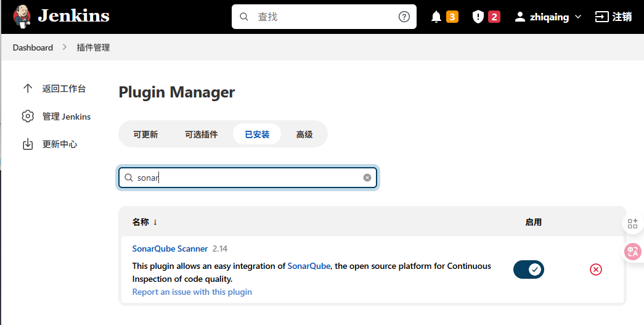Focus the 查找 search box in header
Screen dimensions: 644x325
tap(324, 17)
